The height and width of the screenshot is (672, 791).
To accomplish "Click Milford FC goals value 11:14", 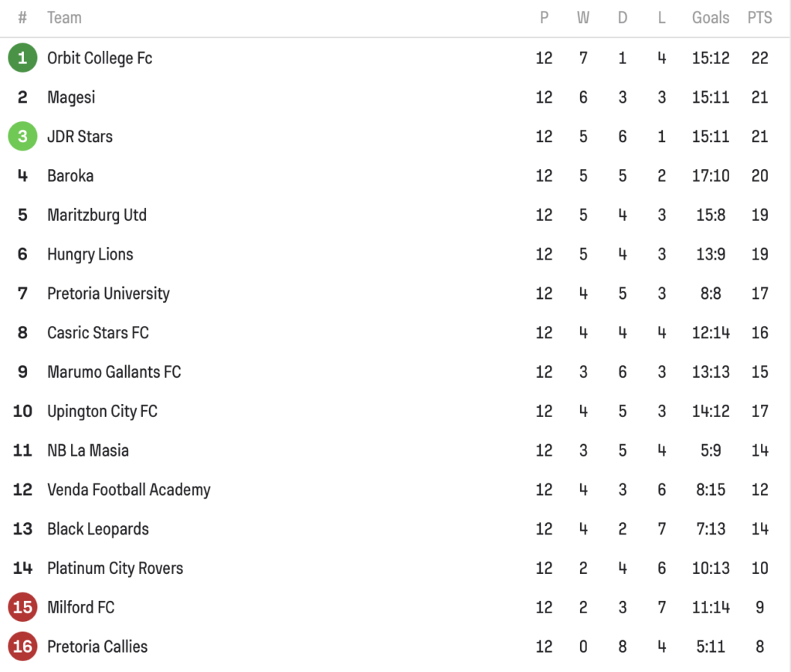I will click(x=710, y=608).
